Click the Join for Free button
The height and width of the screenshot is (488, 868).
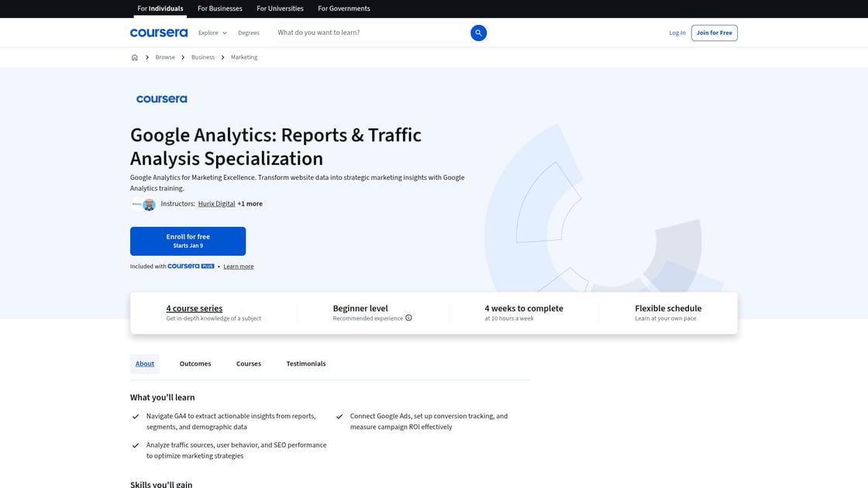tap(714, 33)
